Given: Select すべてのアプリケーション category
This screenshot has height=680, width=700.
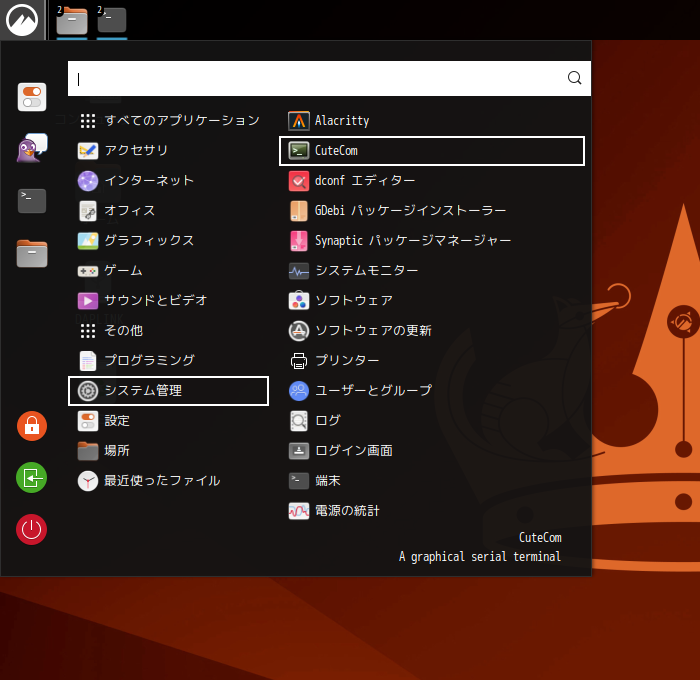Looking at the screenshot, I should tap(168, 121).
